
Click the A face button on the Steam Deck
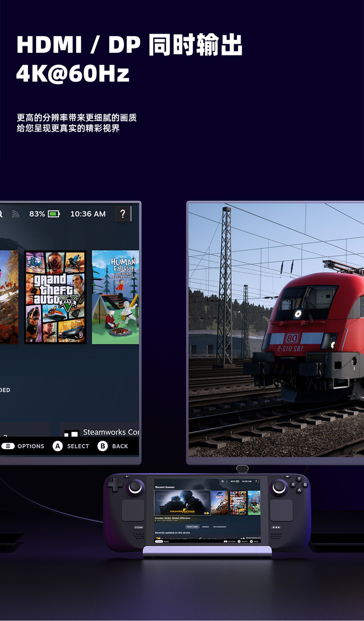click(x=299, y=490)
